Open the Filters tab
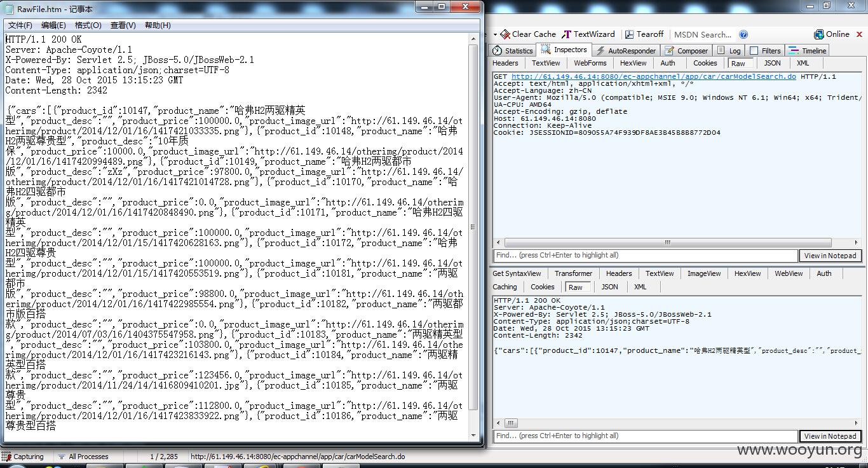Viewport: 868px width, 468px height. coord(766,51)
